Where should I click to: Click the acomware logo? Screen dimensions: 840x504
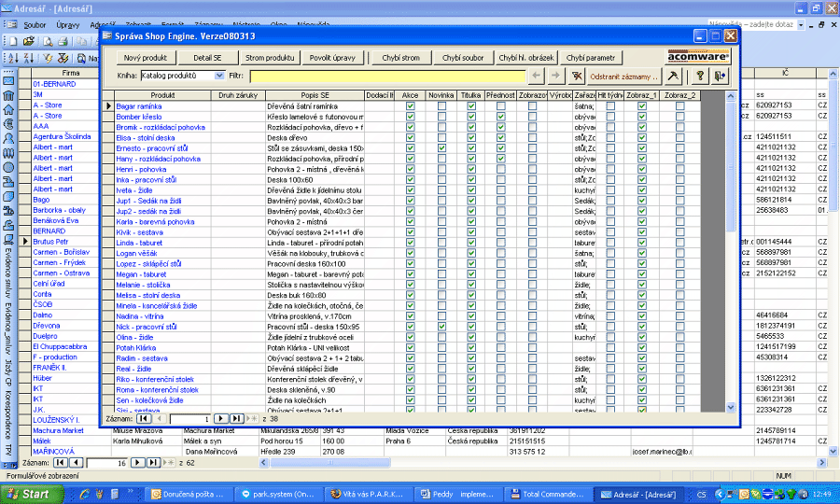(x=698, y=57)
